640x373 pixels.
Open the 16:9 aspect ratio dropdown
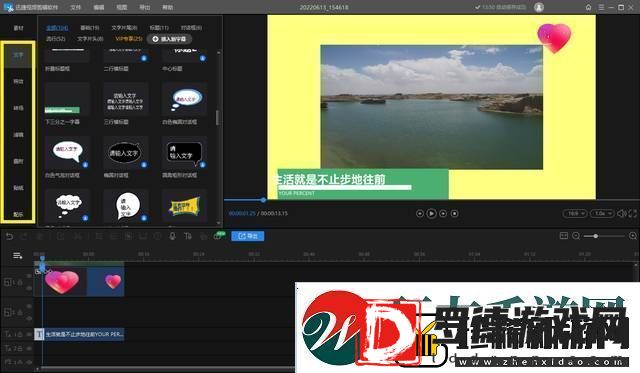(575, 213)
